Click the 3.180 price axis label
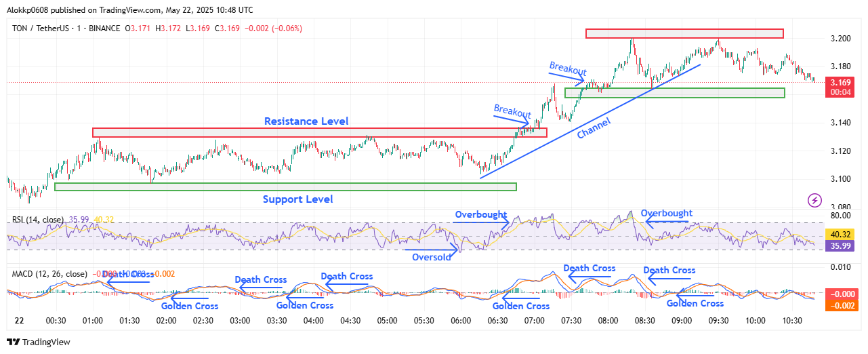This screenshot has height=354, width=868. point(840,66)
